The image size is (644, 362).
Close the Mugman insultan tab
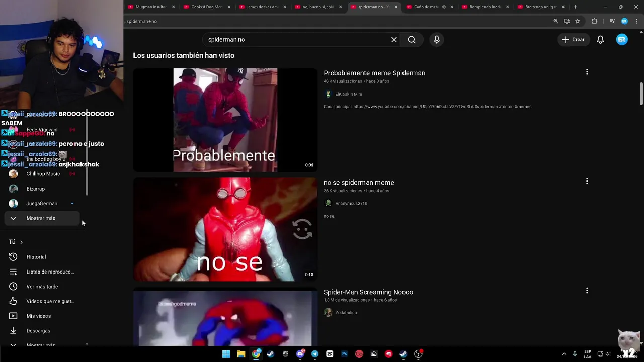click(174, 7)
